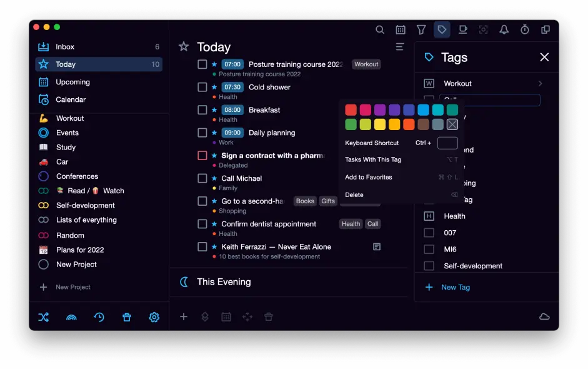588x369 pixels.
Task: Mark Breakfast task as complete
Action: [x=202, y=110]
